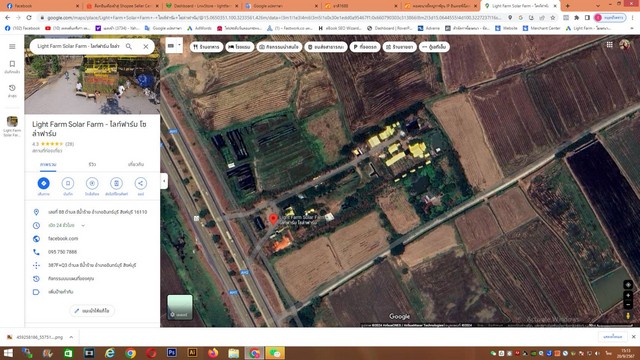This screenshot has height=360, width=640.
Task: Zoom out with the minus button
Action: tap(628, 304)
